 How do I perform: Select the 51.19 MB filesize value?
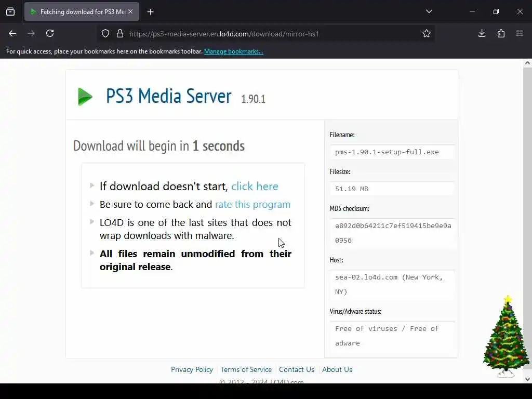tap(352, 189)
